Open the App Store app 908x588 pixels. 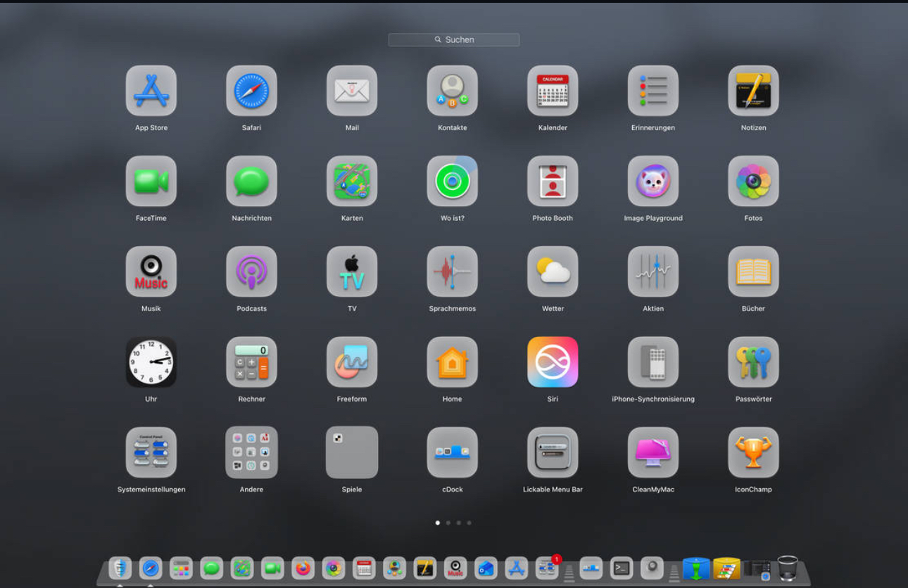point(151,91)
